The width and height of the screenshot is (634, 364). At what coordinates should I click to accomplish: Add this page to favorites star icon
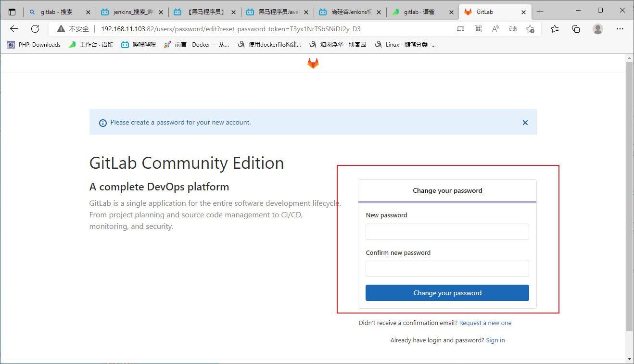[x=530, y=29]
